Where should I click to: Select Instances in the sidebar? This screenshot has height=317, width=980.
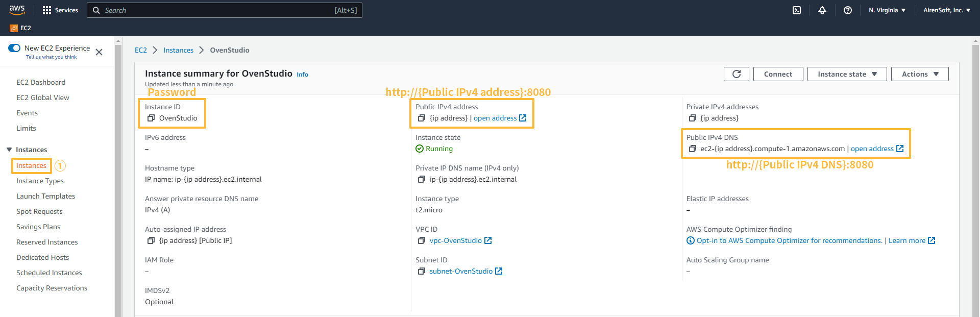31,165
